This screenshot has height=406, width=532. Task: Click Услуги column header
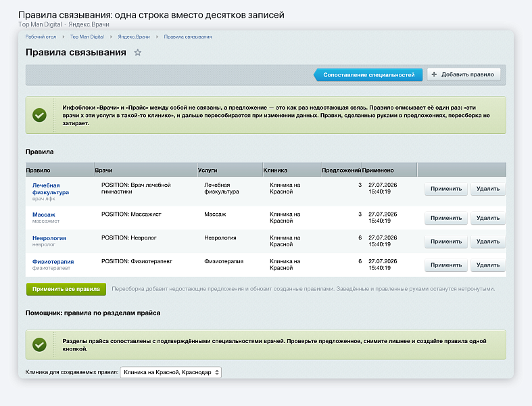(230, 170)
